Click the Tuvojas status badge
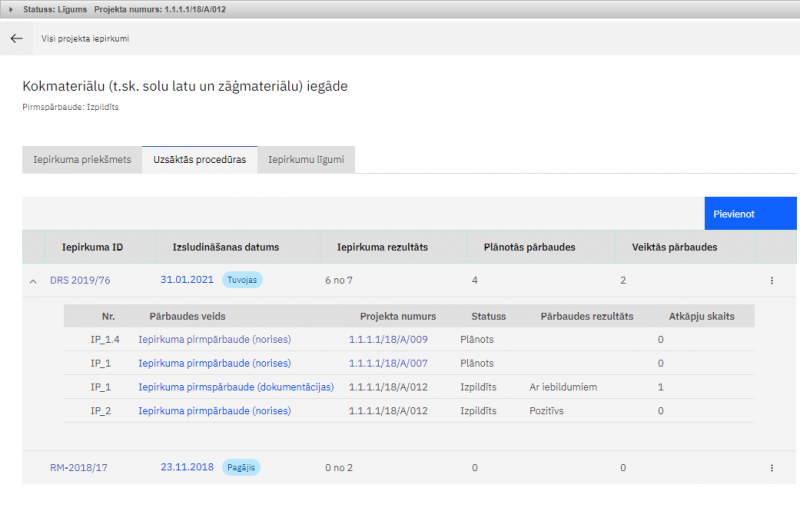 [241, 281]
